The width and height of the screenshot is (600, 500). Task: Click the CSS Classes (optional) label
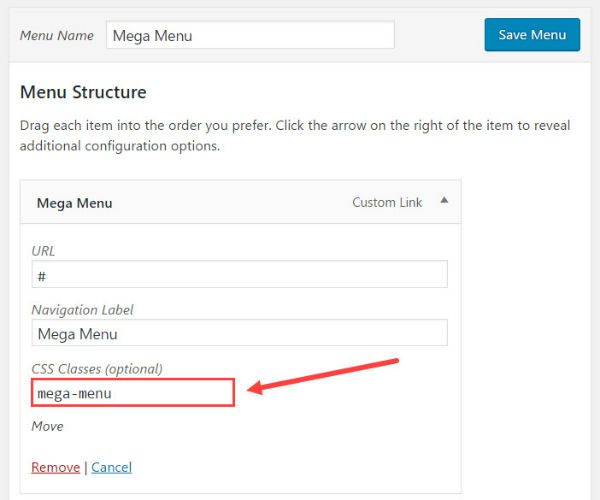click(x=97, y=368)
